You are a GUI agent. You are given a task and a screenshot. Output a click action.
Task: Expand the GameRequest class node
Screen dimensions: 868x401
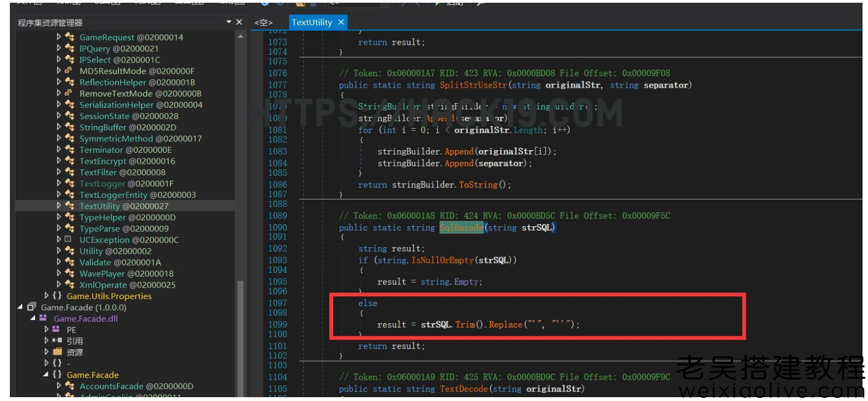(59, 37)
